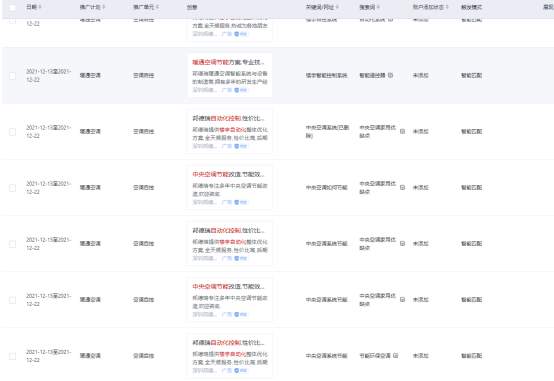Click 未添加 status in 中央空调如何节能 row
The height and width of the screenshot is (381, 554).
[x=421, y=187]
